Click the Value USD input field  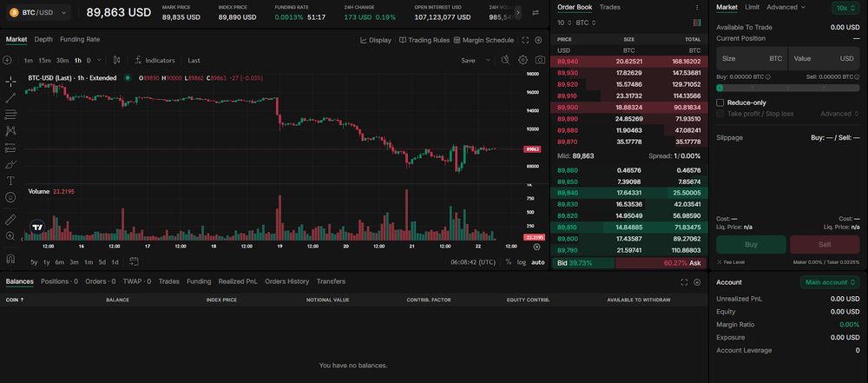coord(824,58)
